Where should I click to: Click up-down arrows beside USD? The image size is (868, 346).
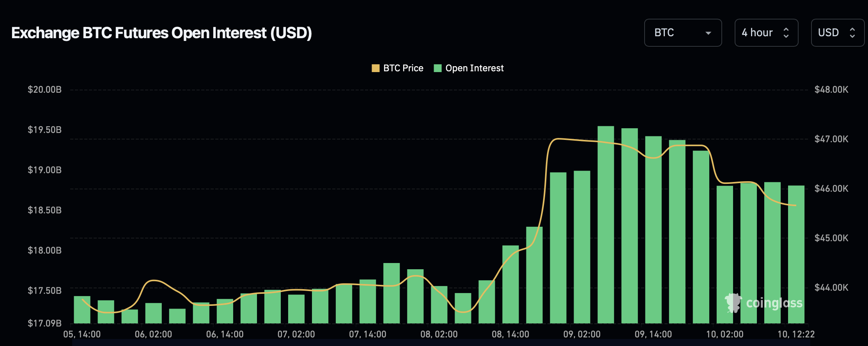pyautogui.click(x=852, y=33)
